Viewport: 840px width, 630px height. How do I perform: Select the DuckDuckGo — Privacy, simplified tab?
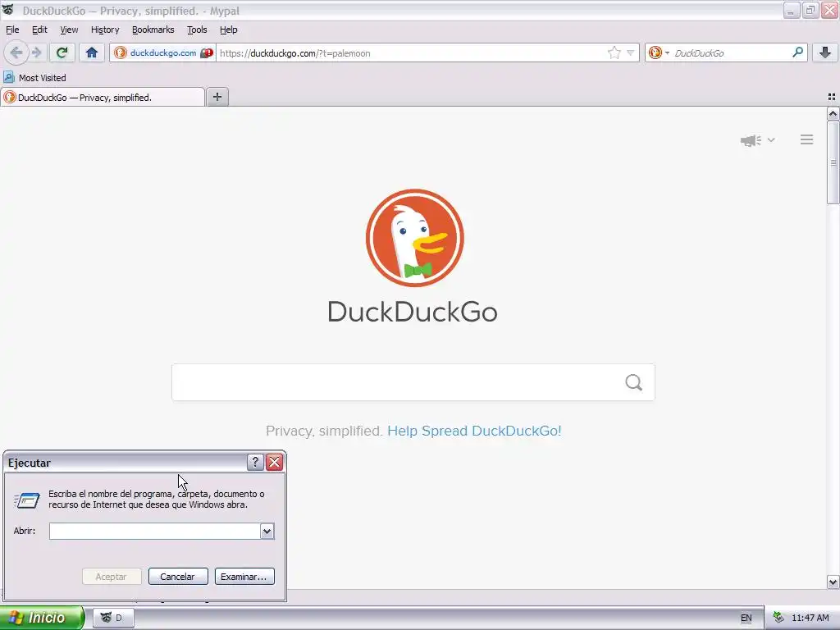tap(103, 97)
